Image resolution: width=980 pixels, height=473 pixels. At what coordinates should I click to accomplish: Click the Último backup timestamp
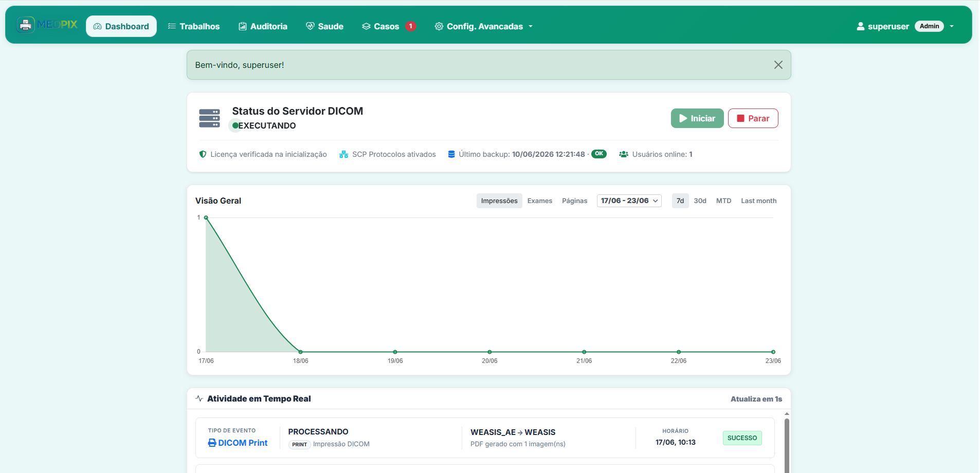[x=548, y=154]
